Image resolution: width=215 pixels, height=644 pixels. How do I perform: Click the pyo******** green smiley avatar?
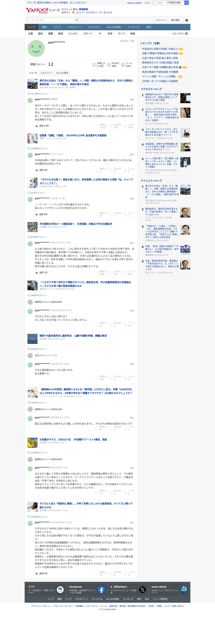pos(36,48)
